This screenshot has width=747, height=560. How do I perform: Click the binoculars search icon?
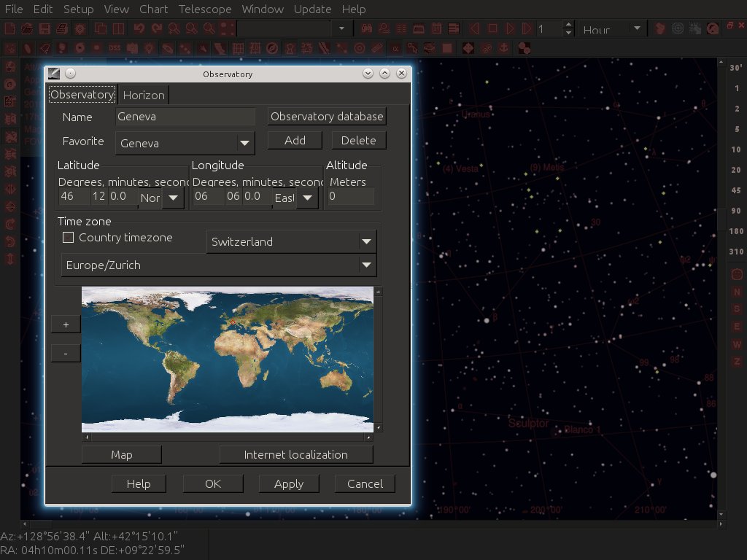(366, 28)
